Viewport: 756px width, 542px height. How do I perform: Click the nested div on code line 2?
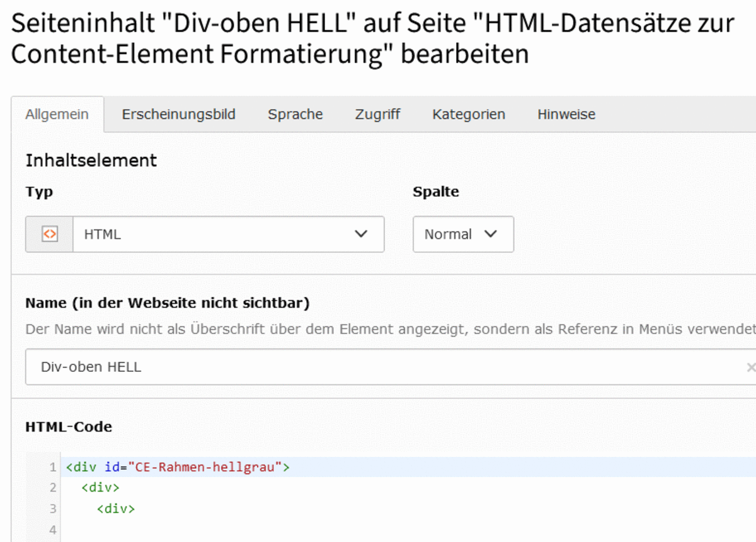click(x=100, y=487)
